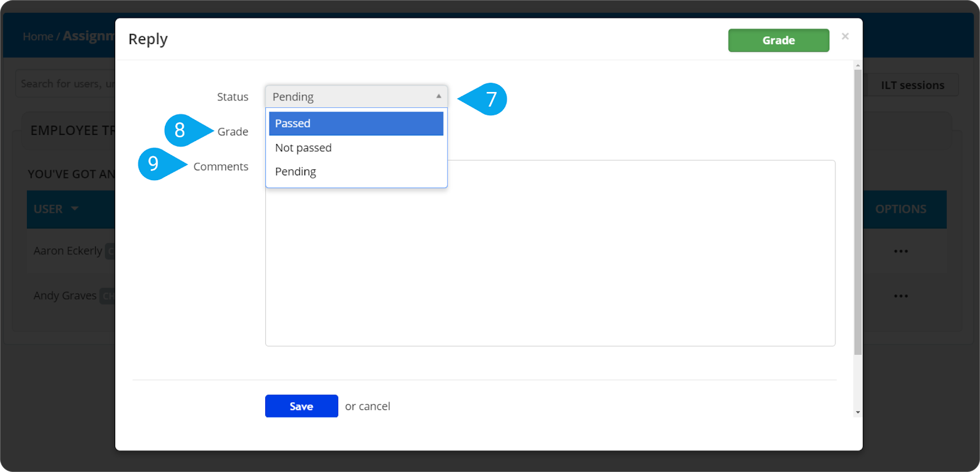Click the Aaron Eckerly user name
The height and width of the screenshot is (472, 980).
(x=68, y=251)
